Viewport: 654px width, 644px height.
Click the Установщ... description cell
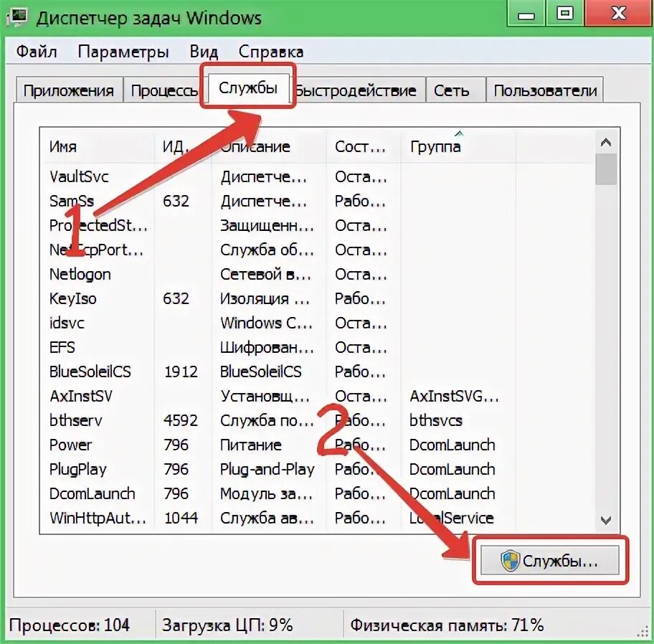pyautogui.click(x=265, y=396)
